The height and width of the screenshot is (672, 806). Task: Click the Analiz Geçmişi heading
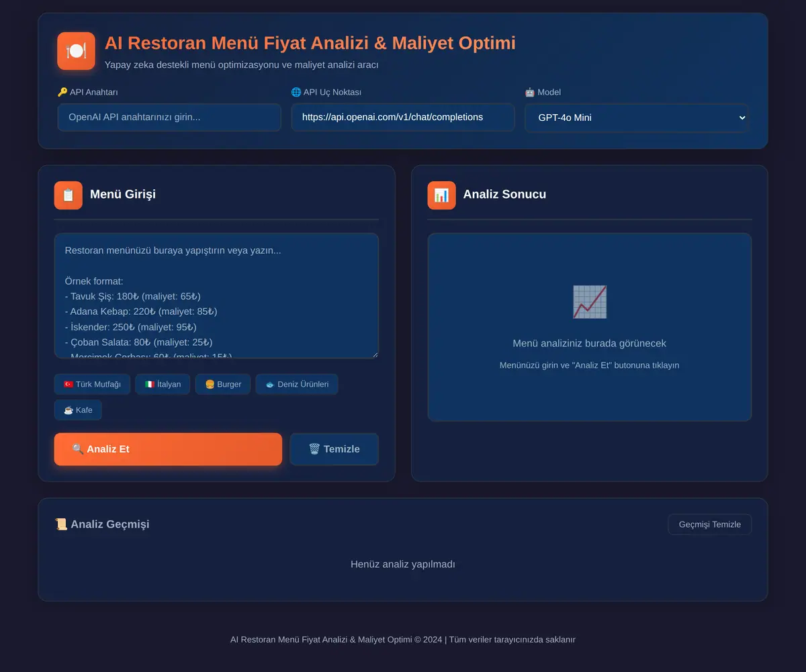pos(102,524)
